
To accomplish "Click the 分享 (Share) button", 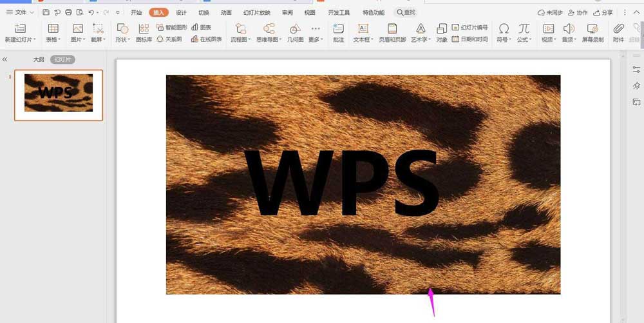I will 603,12.
